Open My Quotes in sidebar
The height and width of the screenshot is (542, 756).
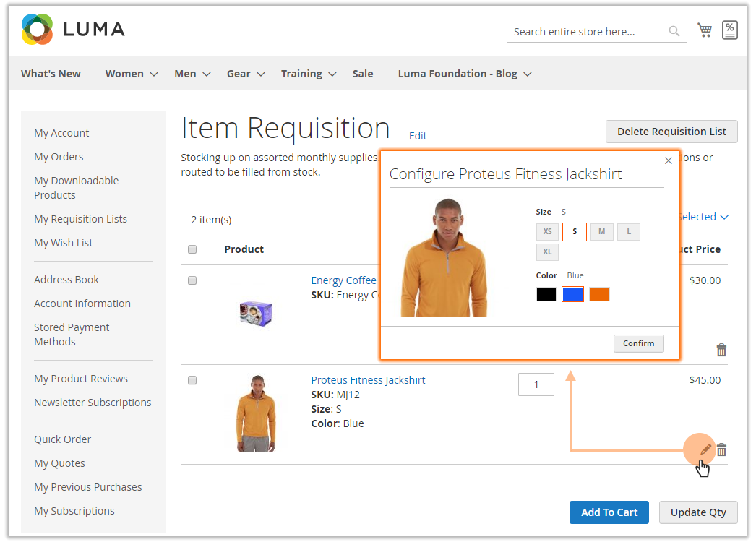(60, 463)
